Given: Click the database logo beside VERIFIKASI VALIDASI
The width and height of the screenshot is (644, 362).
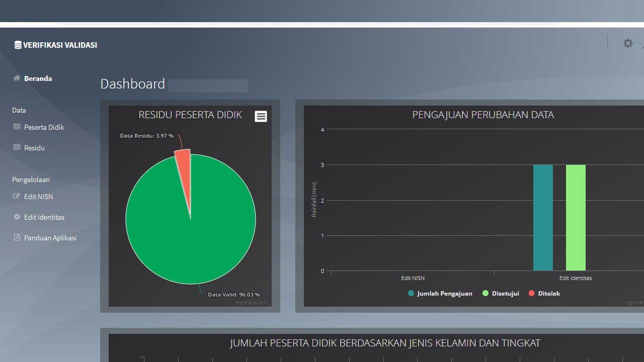Looking at the screenshot, I should tap(18, 44).
